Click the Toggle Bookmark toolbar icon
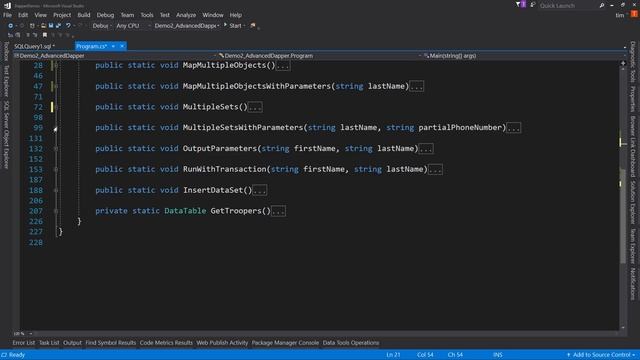Viewport: 640px width, 360px height. (x=45, y=35)
